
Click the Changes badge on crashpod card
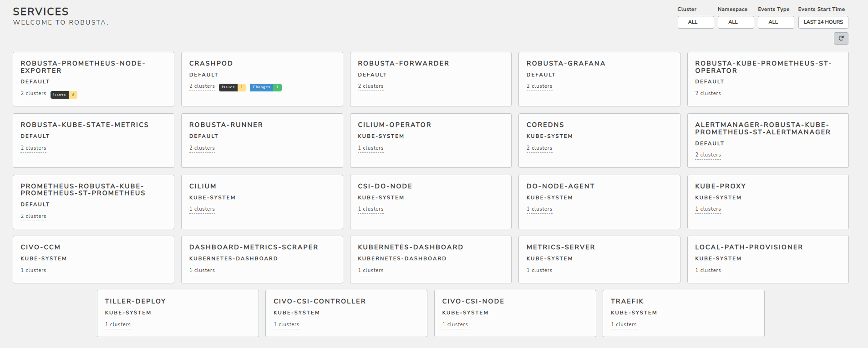coord(265,87)
